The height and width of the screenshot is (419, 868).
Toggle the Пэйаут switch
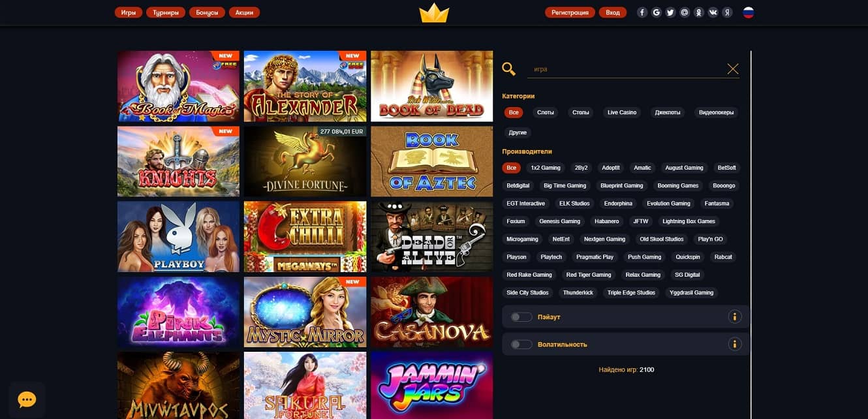point(521,317)
